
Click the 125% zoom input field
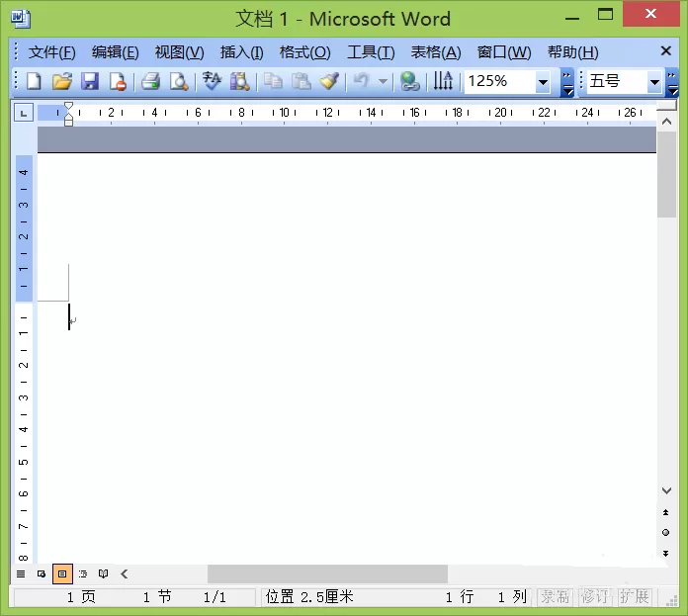500,82
